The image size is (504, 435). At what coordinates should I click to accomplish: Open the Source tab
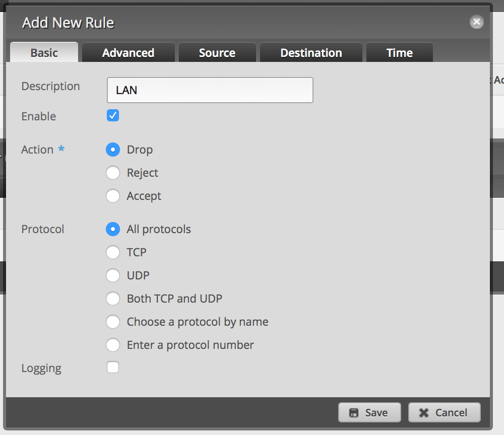(x=217, y=52)
